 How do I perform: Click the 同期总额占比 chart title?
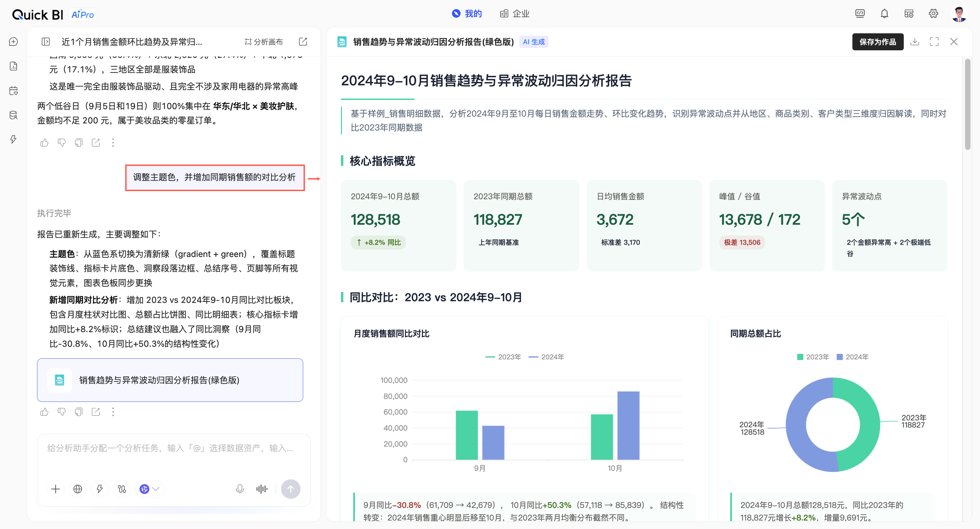tap(755, 334)
